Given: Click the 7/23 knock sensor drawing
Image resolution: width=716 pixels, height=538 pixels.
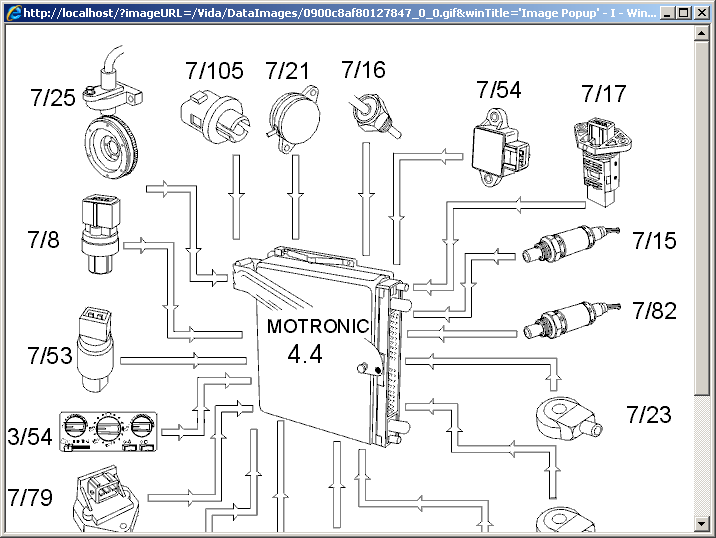Looking at the screenshot, I should [x=569, y=418].
